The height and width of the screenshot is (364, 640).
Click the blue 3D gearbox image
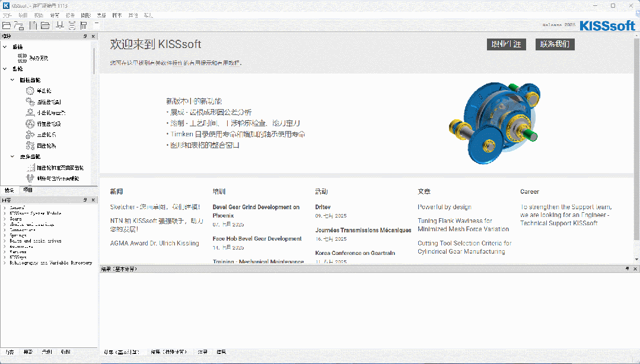pyautogui.click(x=494, y=123)
